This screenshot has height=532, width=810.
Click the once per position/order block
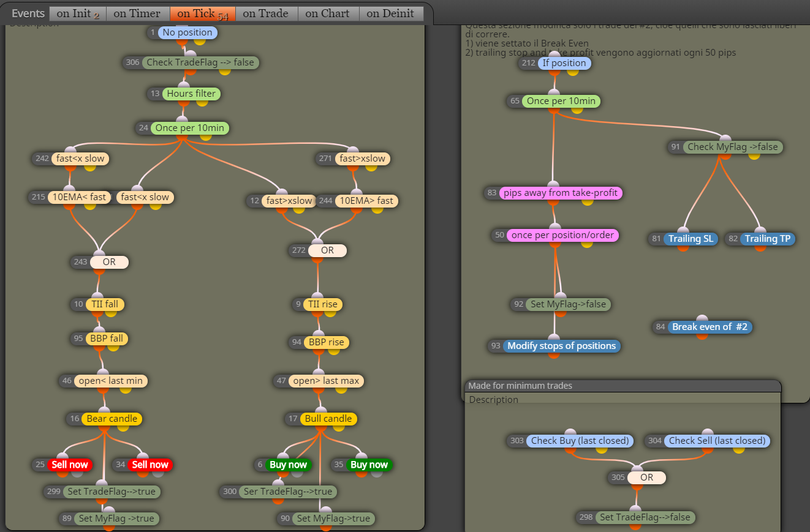[563, 235]
